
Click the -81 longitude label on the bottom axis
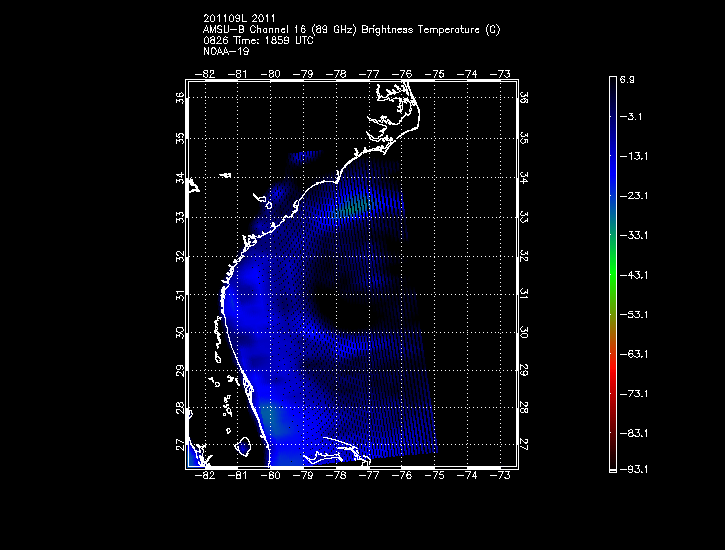click(x=238, y=476)
